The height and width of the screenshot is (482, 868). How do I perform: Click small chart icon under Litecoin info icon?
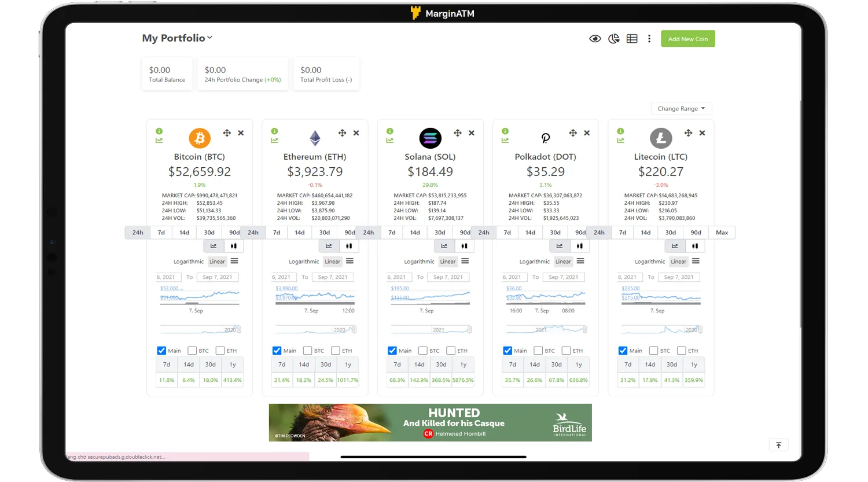pyautogui.click(x=620, y=141)
